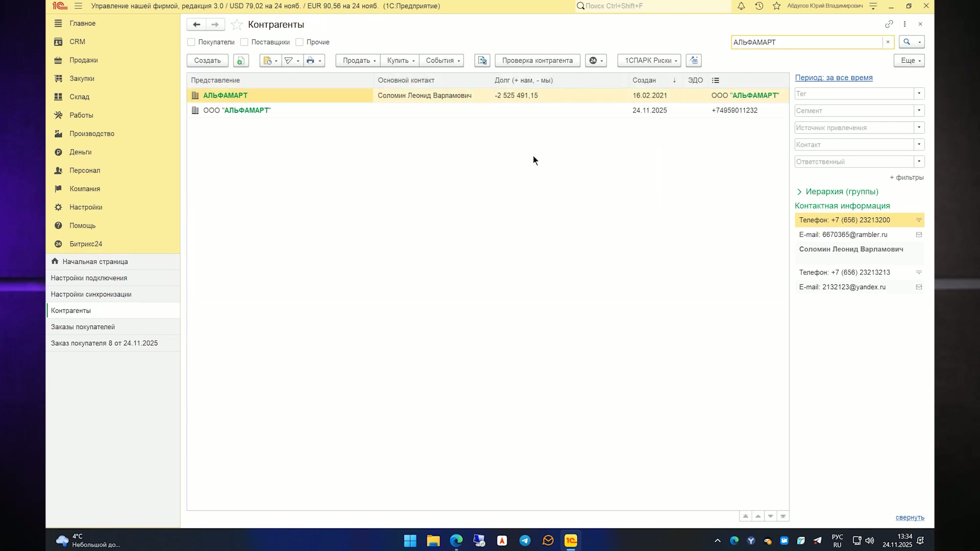Open the Источник привлечения dropdown

(x=919, y=128)
